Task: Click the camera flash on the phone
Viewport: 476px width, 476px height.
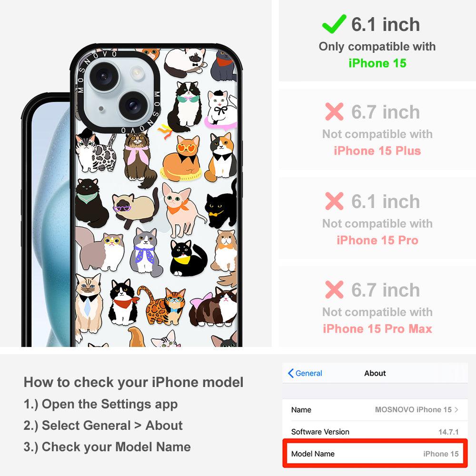Action: 137,73
